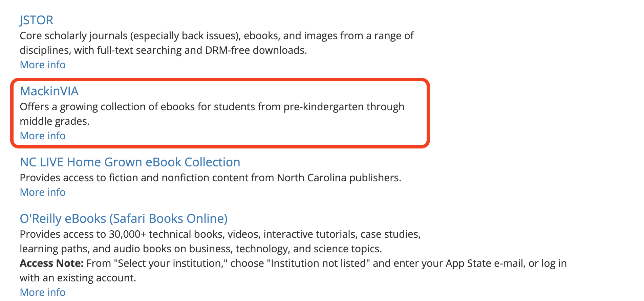The height and width of the screenshot is (301, 644).
Task: Click More info under JSTOR description
Action: pyautogui.click(x=43, y=65)
